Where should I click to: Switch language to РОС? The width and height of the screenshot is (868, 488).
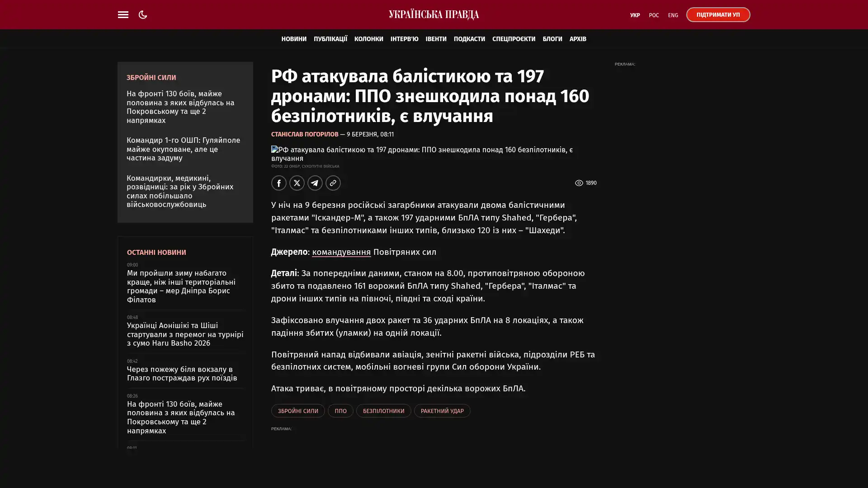pos(653,15)
